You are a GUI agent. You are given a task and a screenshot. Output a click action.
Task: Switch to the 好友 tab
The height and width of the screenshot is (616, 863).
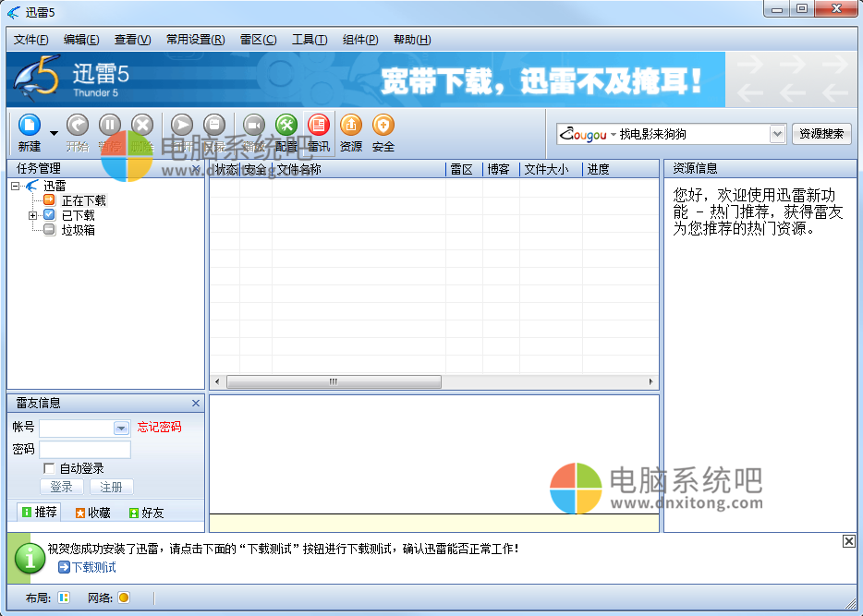[x=146, y=513]
